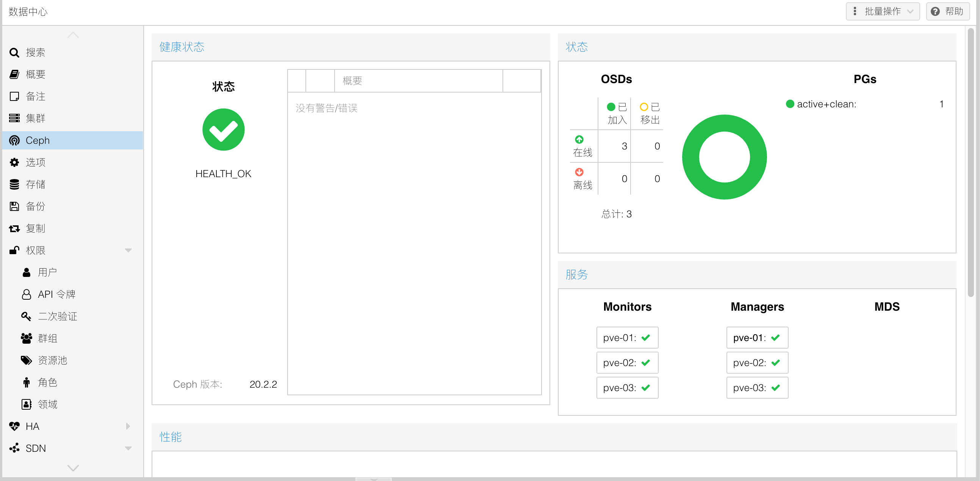Image resolution: width=980 pixels, height=481 pixels.
Task: Click the OSD total '总计: 3' text
Action: click(616, 214)
